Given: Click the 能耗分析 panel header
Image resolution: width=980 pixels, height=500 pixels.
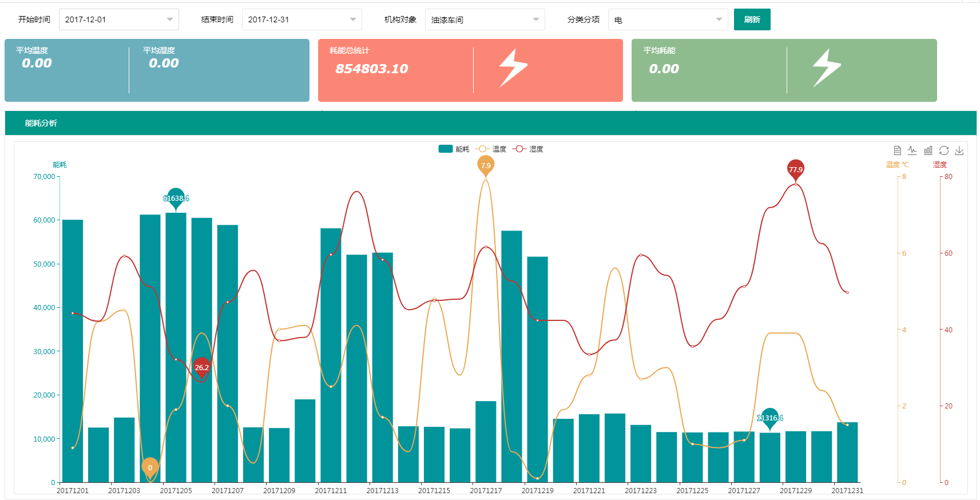Looking at the screenshot, I should (41, 123).
